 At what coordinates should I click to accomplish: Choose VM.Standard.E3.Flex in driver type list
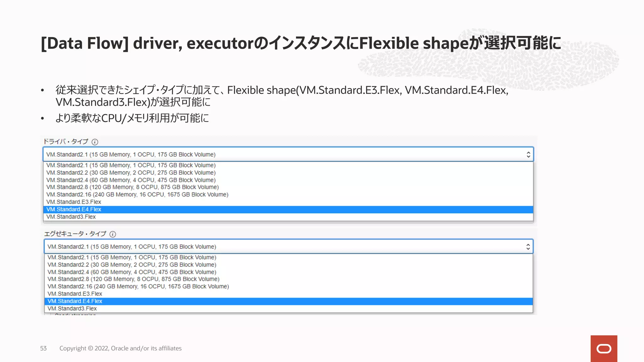point(288,202)
